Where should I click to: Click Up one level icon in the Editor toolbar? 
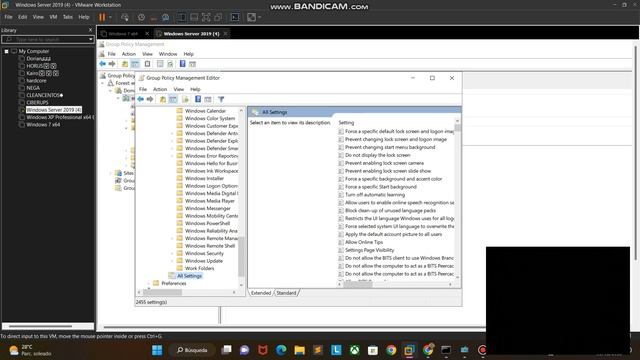(x=163, y=99)
